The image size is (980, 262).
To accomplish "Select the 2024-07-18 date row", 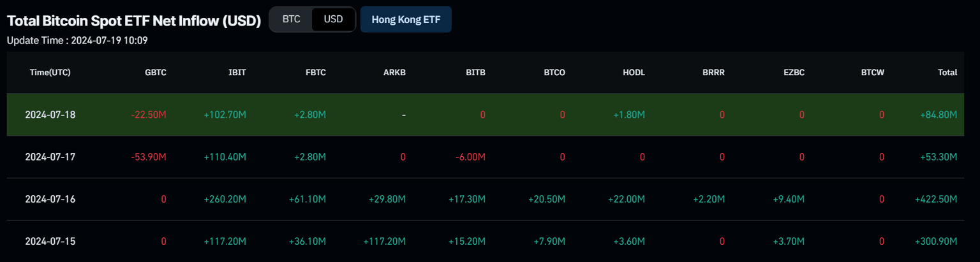I will tap(50, 115).
